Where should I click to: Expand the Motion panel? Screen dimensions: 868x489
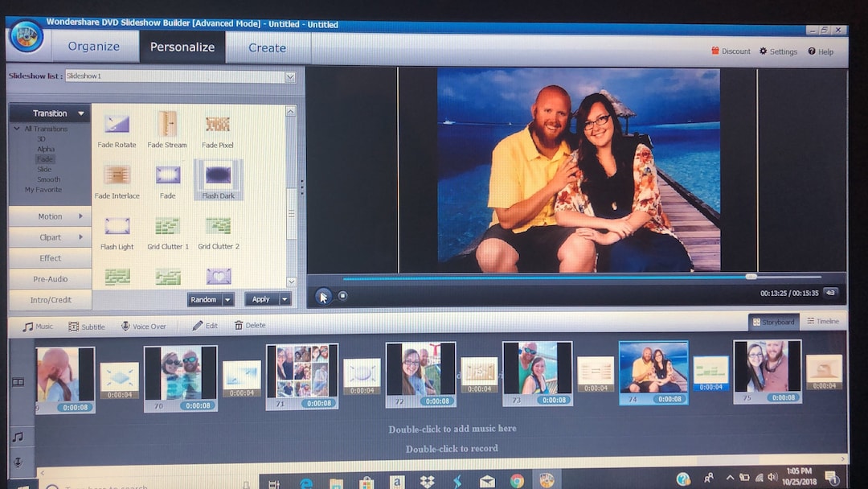(50, 216)
